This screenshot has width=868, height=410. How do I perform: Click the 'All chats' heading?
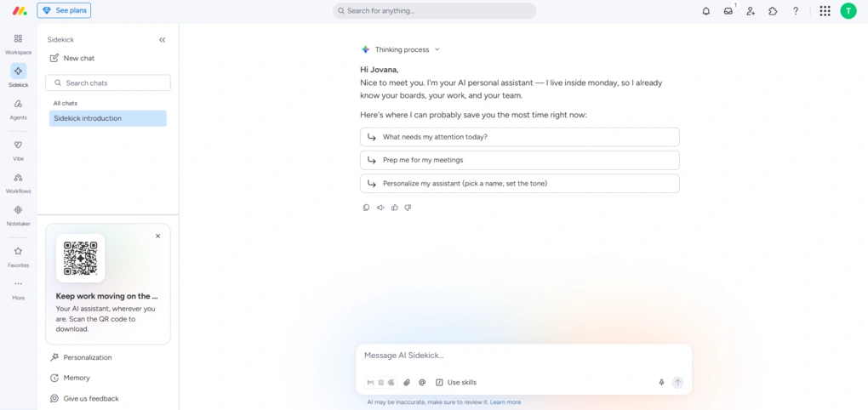[x=66, y=104]
